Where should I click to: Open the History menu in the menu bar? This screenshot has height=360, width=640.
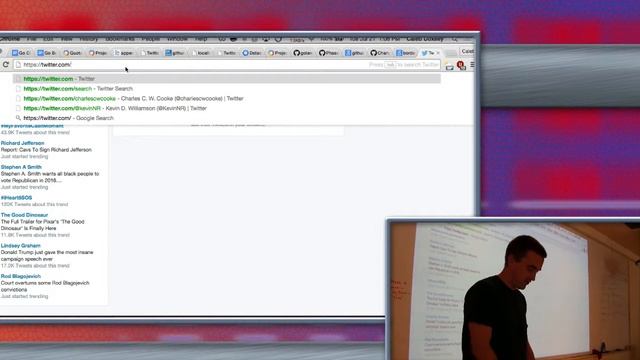[x=89, y=39]
